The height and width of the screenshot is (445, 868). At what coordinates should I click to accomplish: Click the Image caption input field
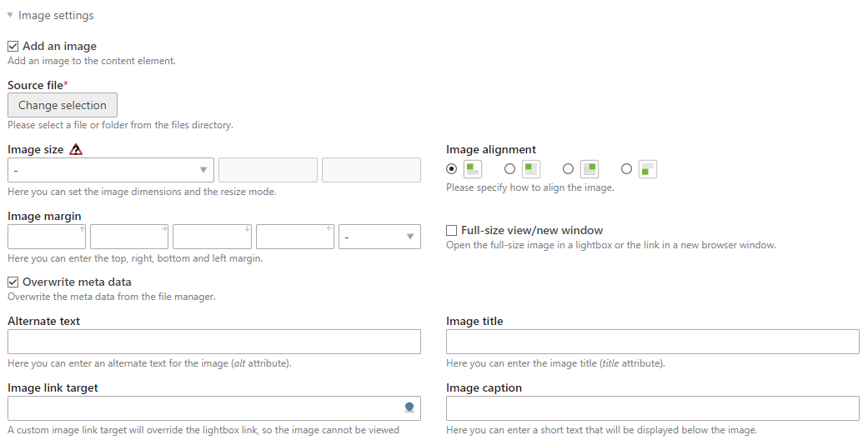click(653, 408)
